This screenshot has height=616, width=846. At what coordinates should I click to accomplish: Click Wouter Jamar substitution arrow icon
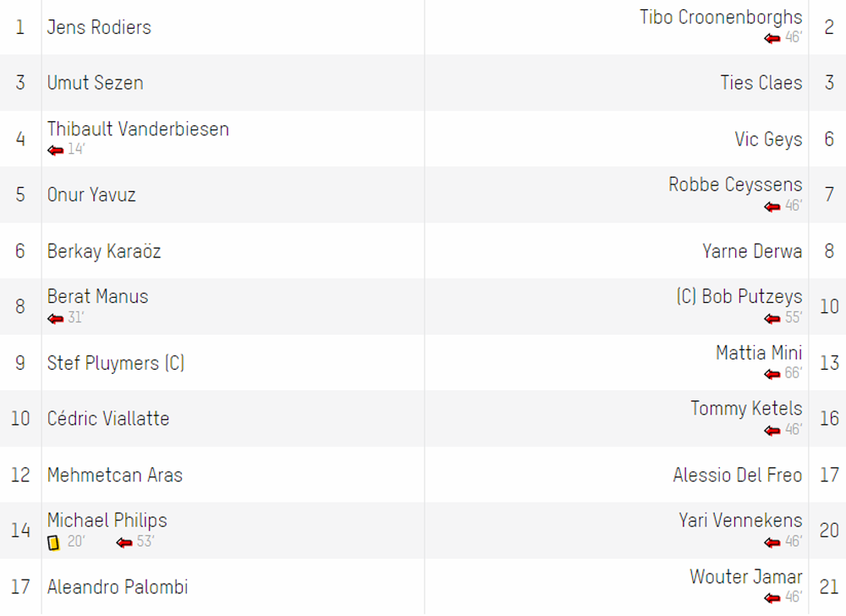[772, 598]
